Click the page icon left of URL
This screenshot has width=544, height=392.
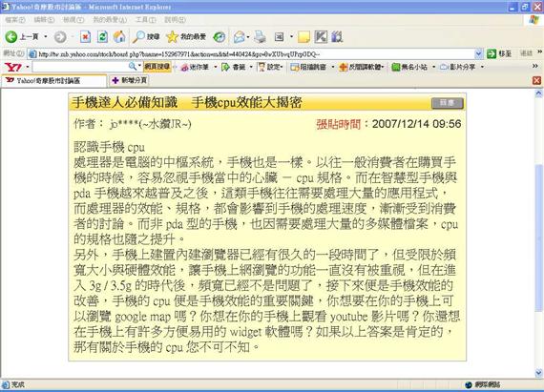(x=32, y=53)
